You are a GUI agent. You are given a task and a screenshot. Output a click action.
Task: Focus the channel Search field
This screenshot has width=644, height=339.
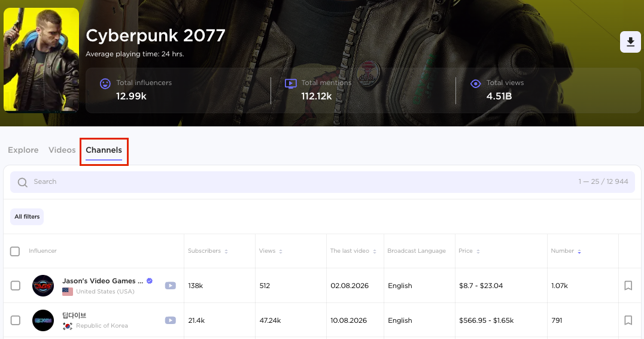click(x=323, y=182)
